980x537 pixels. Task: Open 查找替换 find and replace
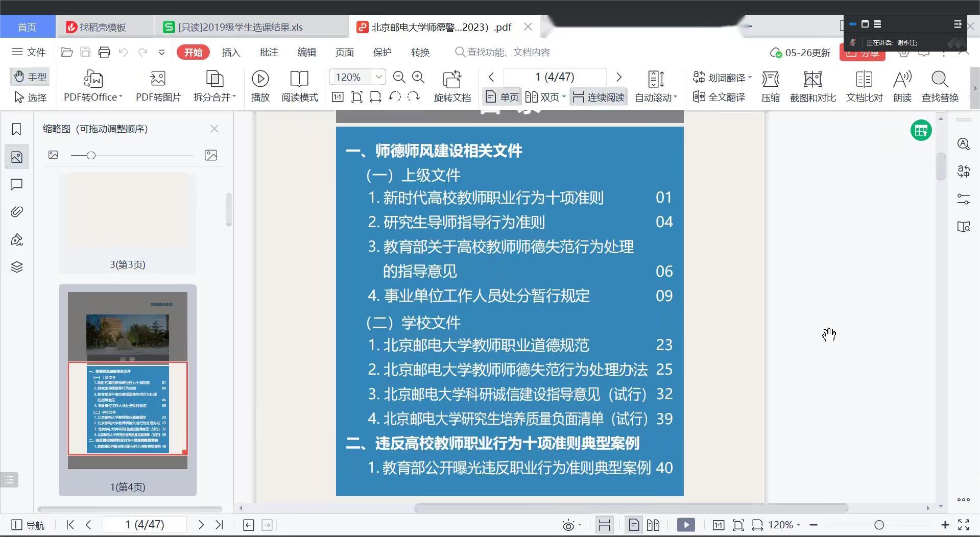[x=940, y=86]
